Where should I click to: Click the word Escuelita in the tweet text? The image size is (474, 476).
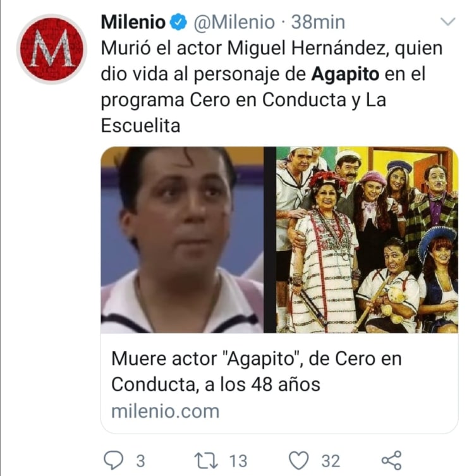tap(140, 126)
